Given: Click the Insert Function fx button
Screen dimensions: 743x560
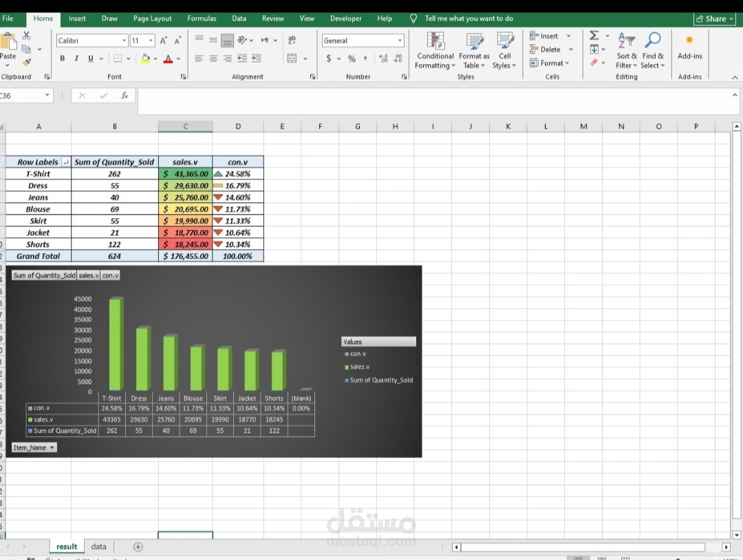Looking at the screenshot, I should (x=124, y=95).
